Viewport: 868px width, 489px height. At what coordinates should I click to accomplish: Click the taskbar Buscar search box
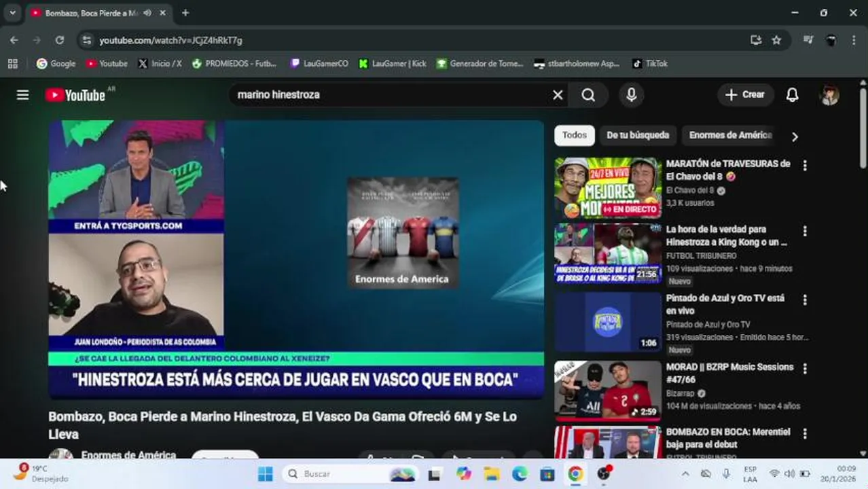click(350, 474)
